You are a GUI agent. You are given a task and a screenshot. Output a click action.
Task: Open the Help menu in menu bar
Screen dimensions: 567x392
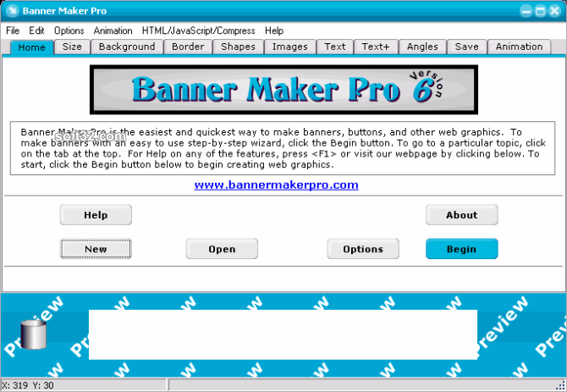click(x=274, y=30)
